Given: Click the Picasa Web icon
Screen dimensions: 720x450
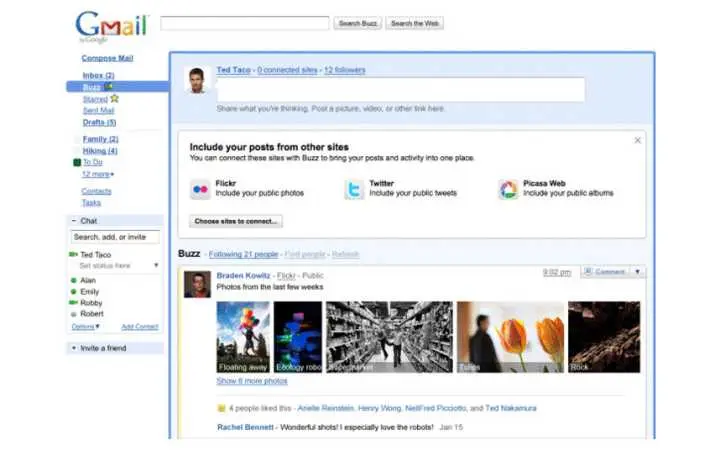Looking at the screenshot, I should pos(508,189).
